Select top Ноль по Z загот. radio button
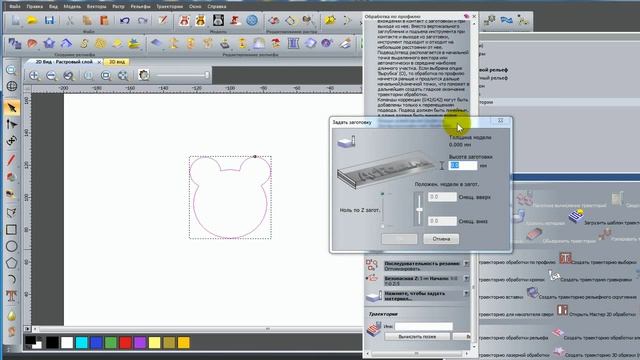Image resolution: width=640 pixels, height=360 pixels. pos(382,194)
